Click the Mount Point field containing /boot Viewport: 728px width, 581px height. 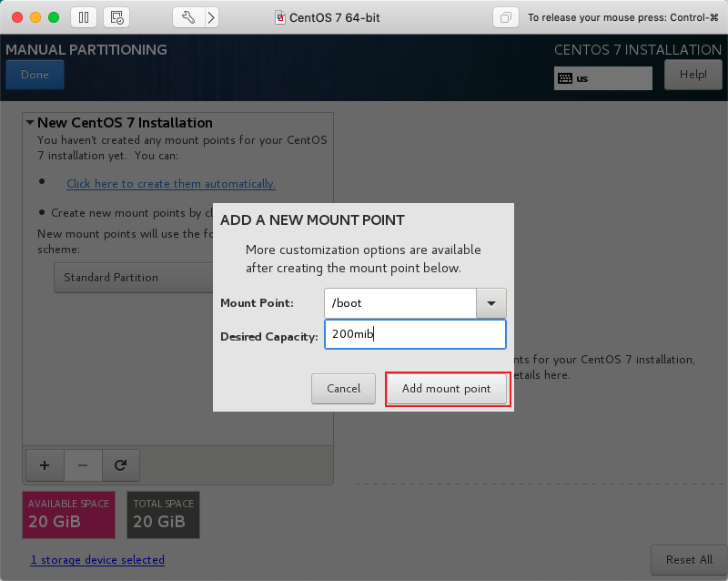[x=400, y=303]
